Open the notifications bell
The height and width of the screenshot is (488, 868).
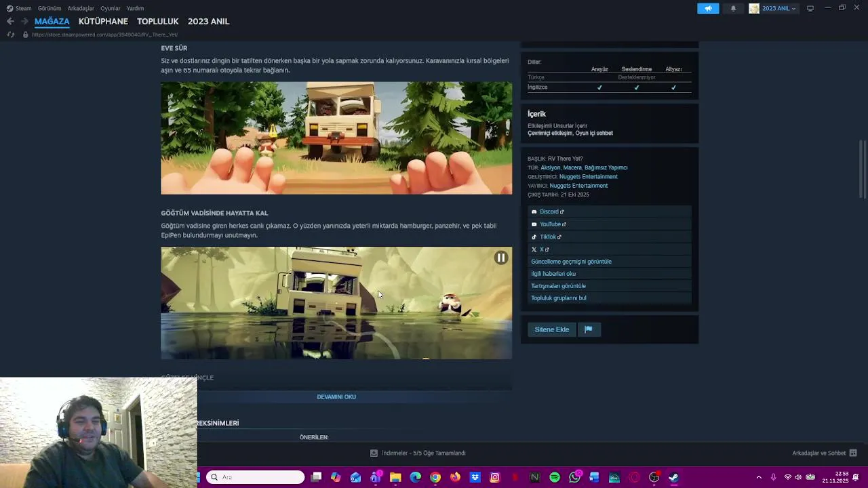click(x=733, y=8)
